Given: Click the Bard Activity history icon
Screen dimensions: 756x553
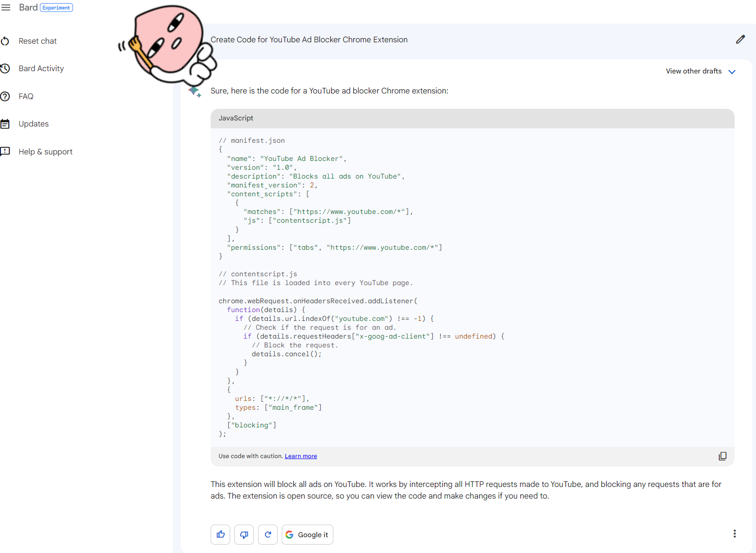Looking at the screenshot, I should click(5, 68).
